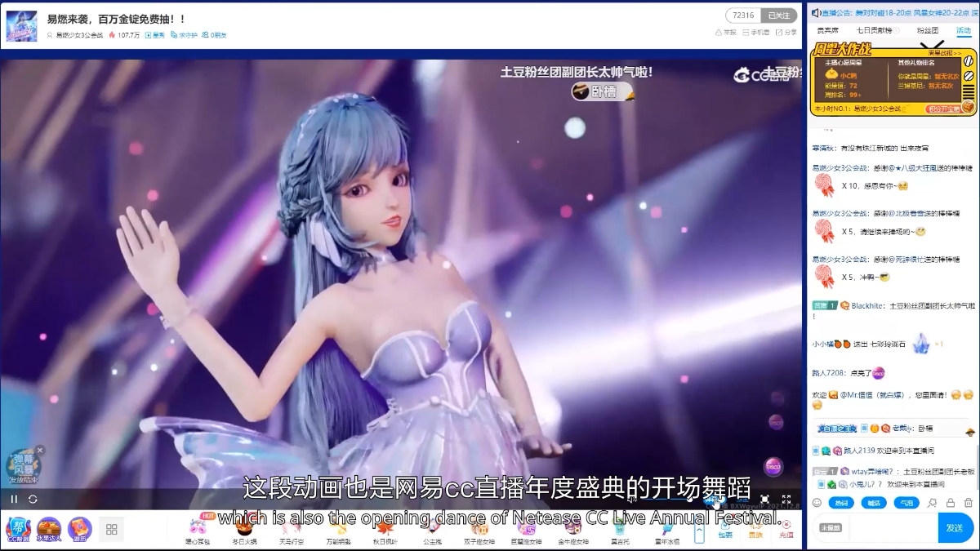
Task: Click the 分享 share link
Action: click(786, 33)
